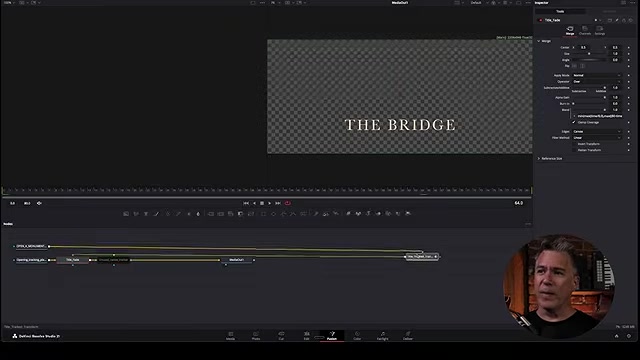Click the audio speaker icon near transport
This screenshot has width=640, height=360.
coord(39,203)
